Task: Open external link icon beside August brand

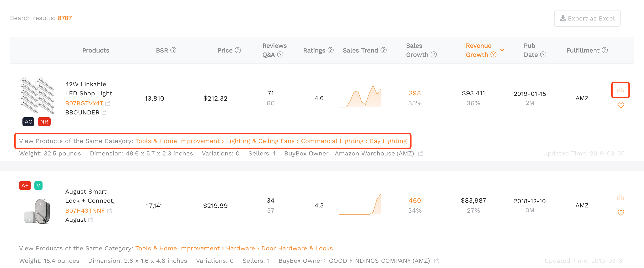Action: (x=91, y=220)
